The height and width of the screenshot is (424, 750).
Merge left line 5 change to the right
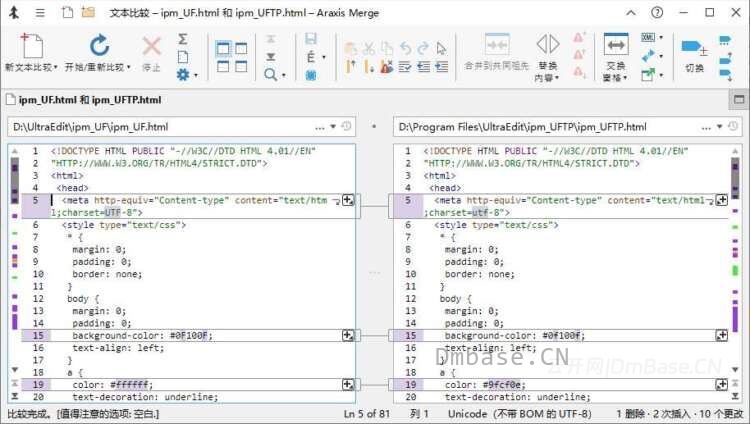(x=348, y=200)
